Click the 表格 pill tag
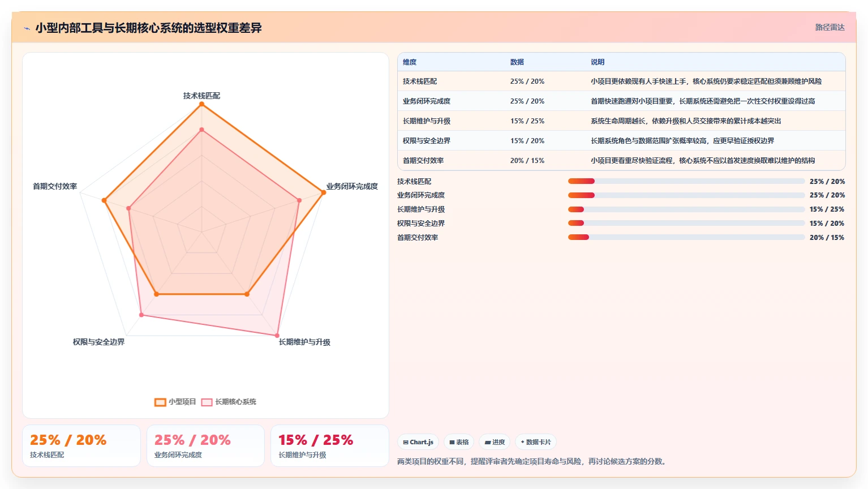Image resolution: width=868 pixels, height=489 pixels. pyautogui.click(x=459, y=442)
